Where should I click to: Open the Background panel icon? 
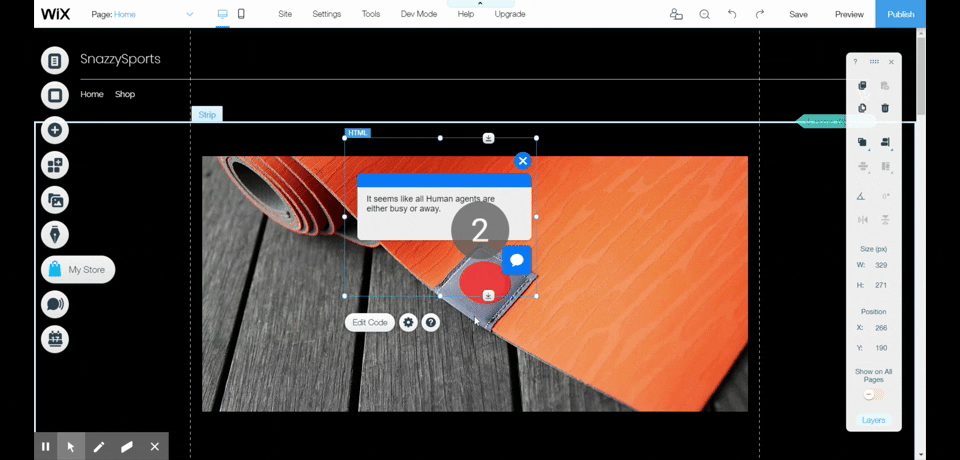click(x=54, y=95)
